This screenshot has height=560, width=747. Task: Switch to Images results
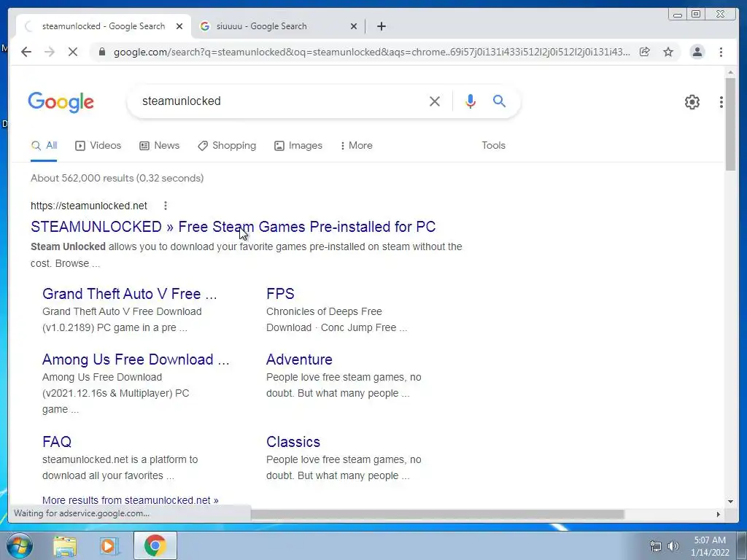coord(298,146)
